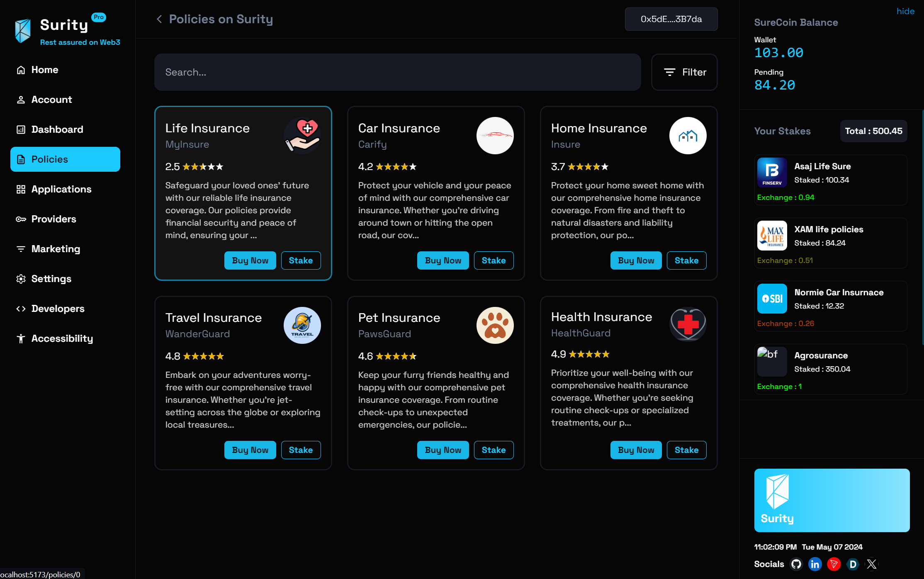Open wallet address 0x5dE...3B7da menu
Image resolution: width=924 pixels, height=579 pixels.
pyautogui.click(x=671, y=19)
